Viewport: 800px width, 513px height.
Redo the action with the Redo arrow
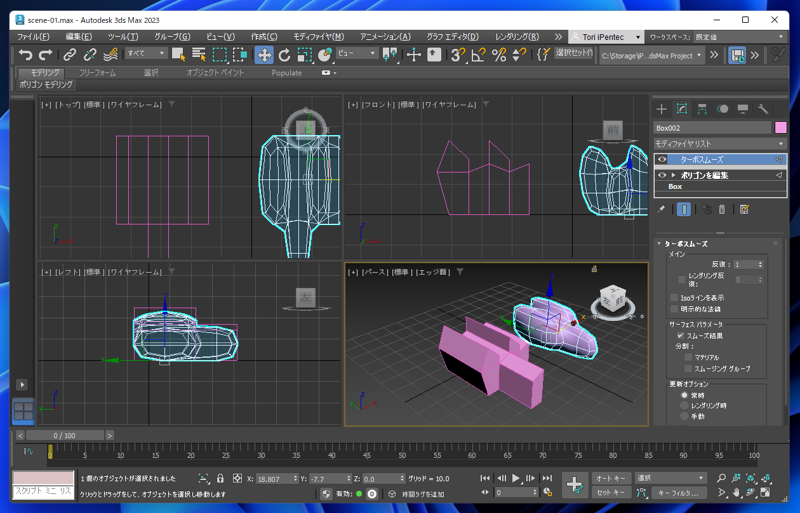(x=46, y=55)
